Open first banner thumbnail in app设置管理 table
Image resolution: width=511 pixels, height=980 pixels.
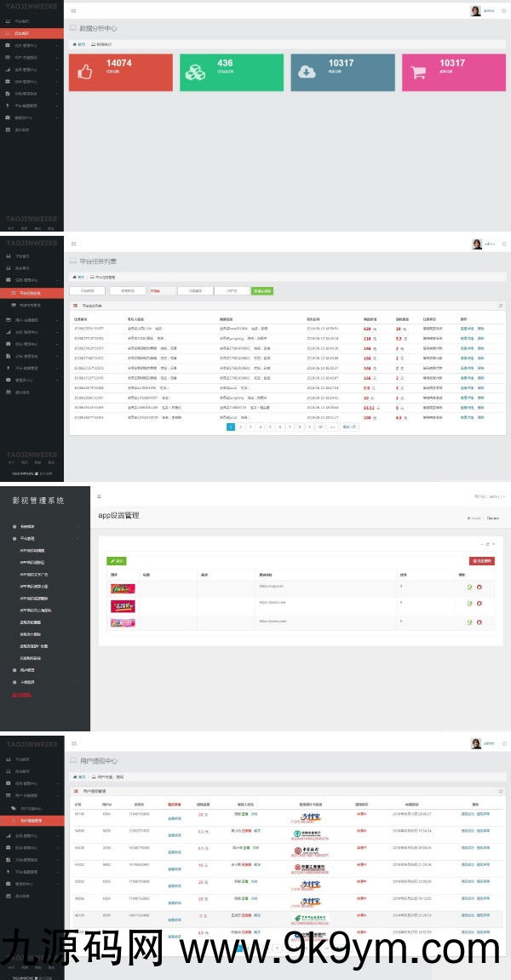pyautogui.click(x=122, y=587)
